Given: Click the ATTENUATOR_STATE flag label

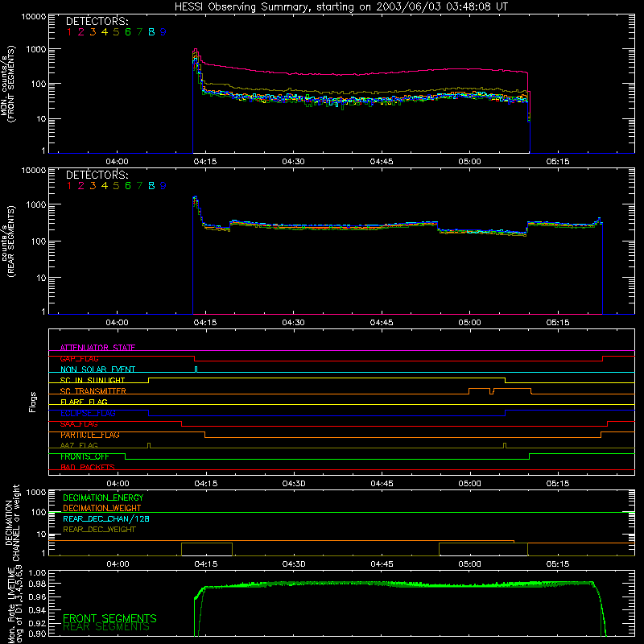Looking at the screenshot, I should tap(97, 348).
